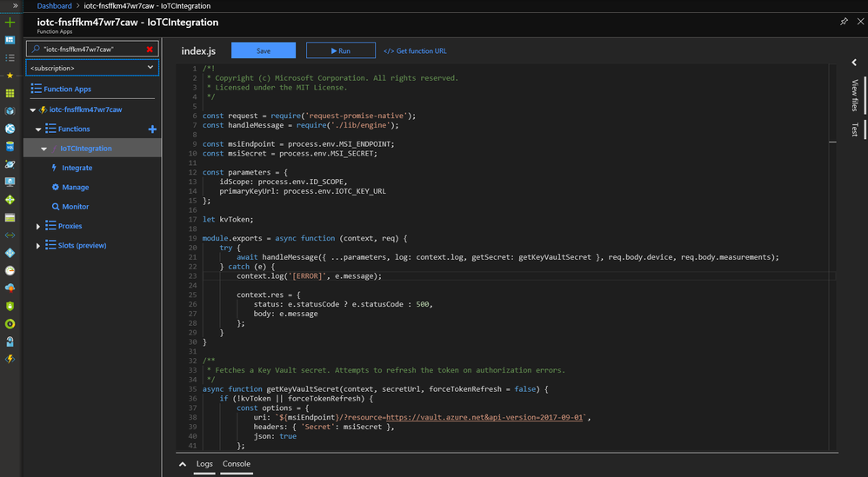The image size is (868, 477).
Task: Collapse the Functions tree node
Action: (38, 129)
